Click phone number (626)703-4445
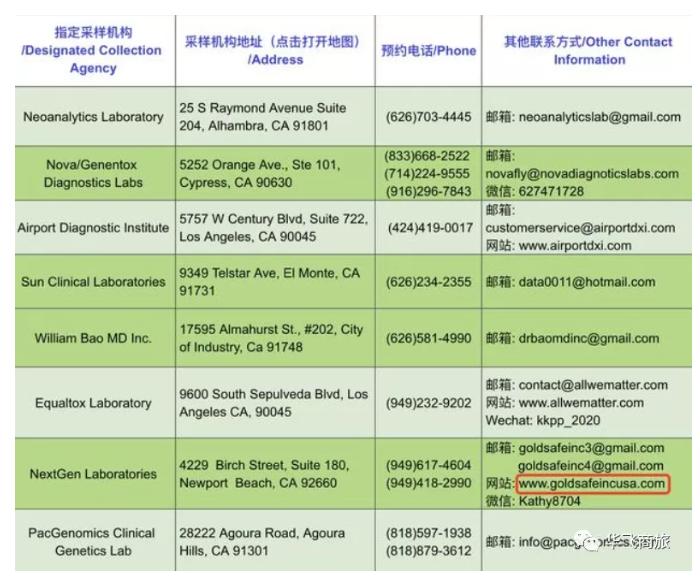The image size is (694, 579). (x=428, y=117)
